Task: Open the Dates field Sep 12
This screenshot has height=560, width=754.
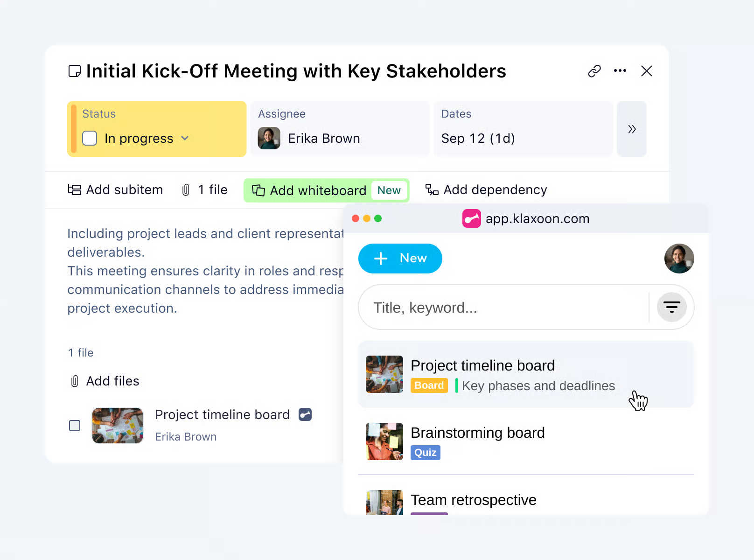Action: click(x=478, y=138)
